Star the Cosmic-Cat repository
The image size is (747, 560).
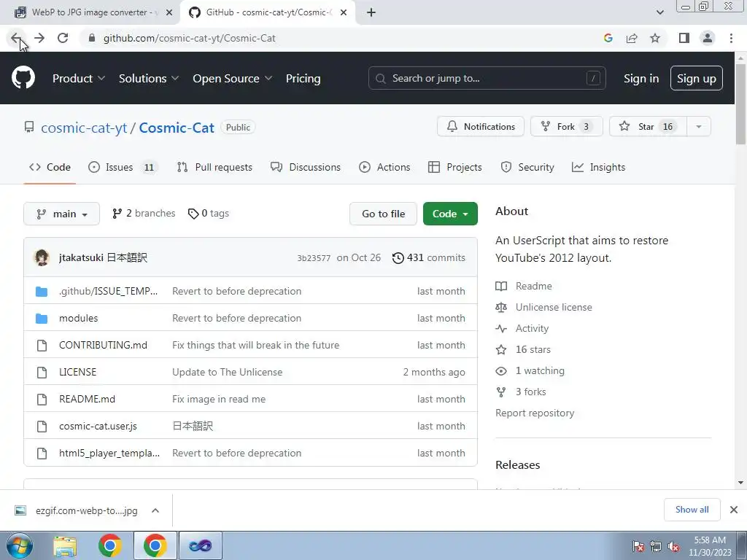click(648, 127)
